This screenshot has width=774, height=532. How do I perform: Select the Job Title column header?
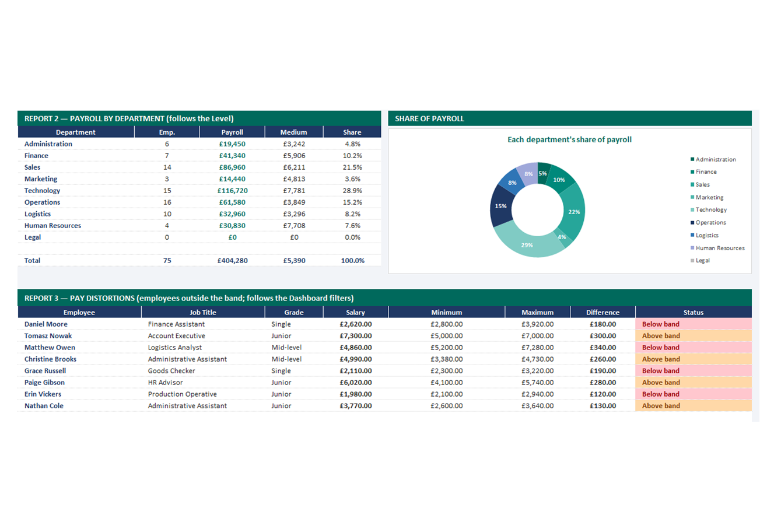[203, 313]
